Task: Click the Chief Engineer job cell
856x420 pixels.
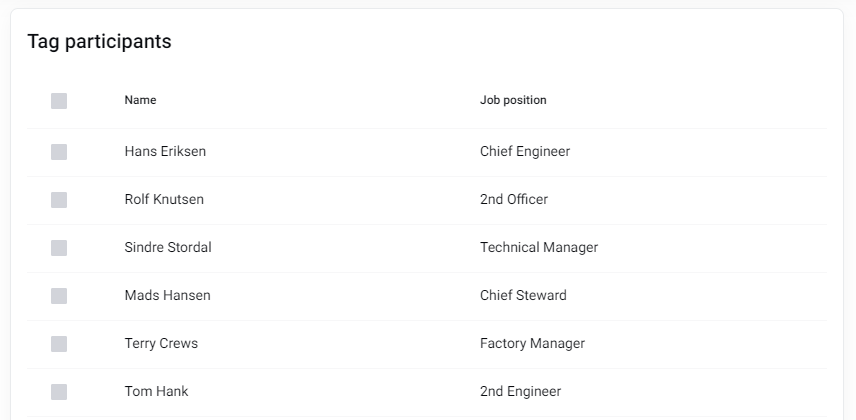Action: 525,152
